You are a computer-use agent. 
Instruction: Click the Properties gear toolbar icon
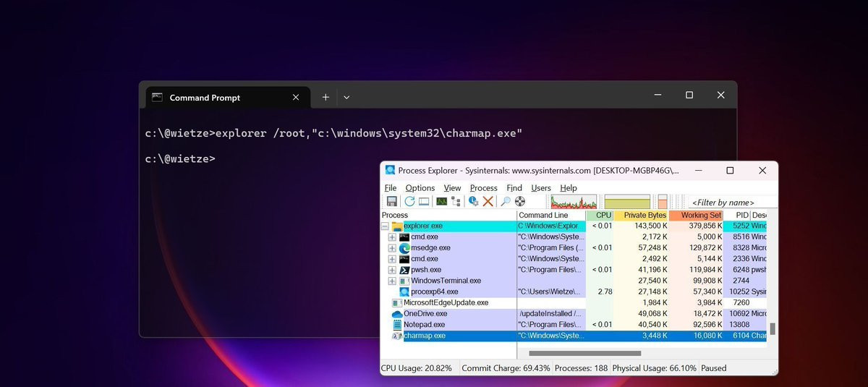[x=474, y=201]
